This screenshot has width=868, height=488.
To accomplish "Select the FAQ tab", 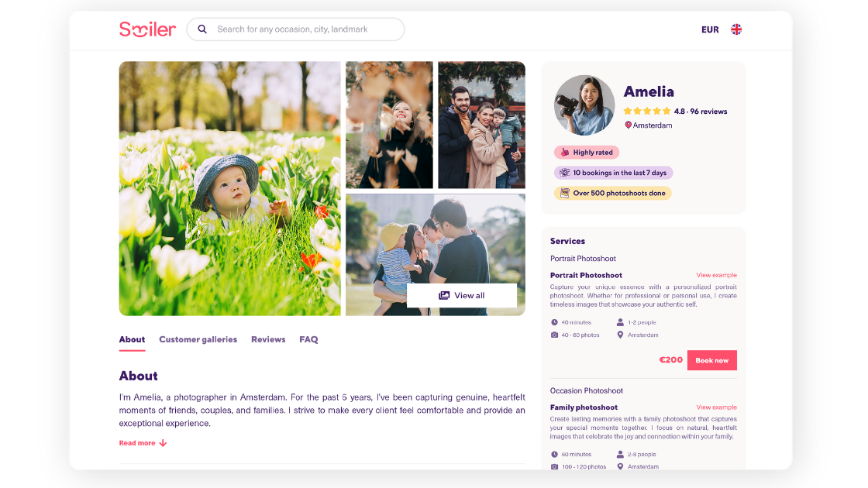I will 309,339.
